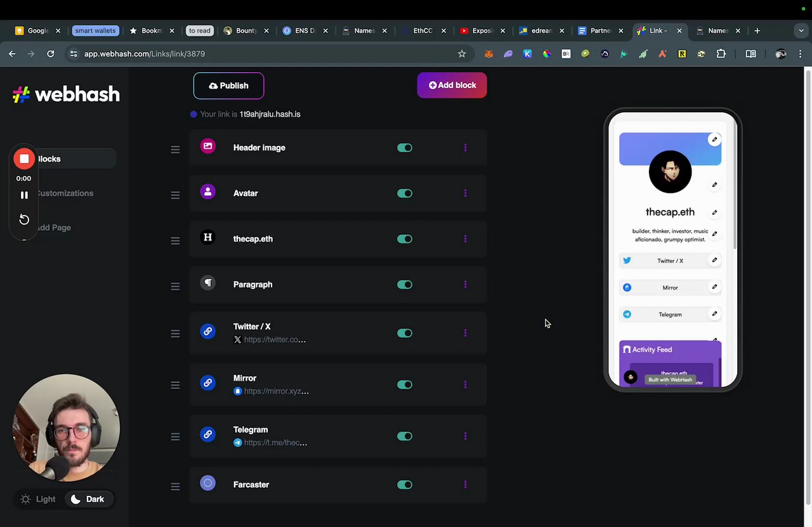Open the Header image row options menu
812x527 pixels.
click(x=465, y=148)
